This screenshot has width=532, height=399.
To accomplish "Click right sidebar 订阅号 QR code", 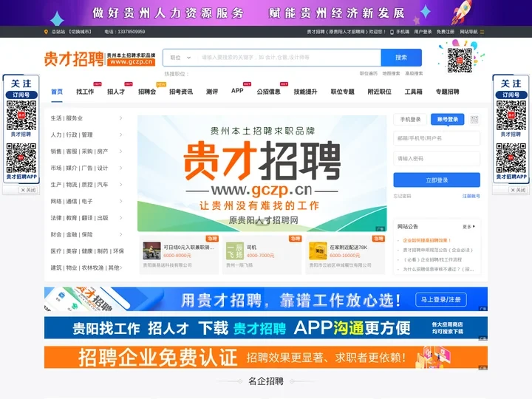I will tap(511, 115).
